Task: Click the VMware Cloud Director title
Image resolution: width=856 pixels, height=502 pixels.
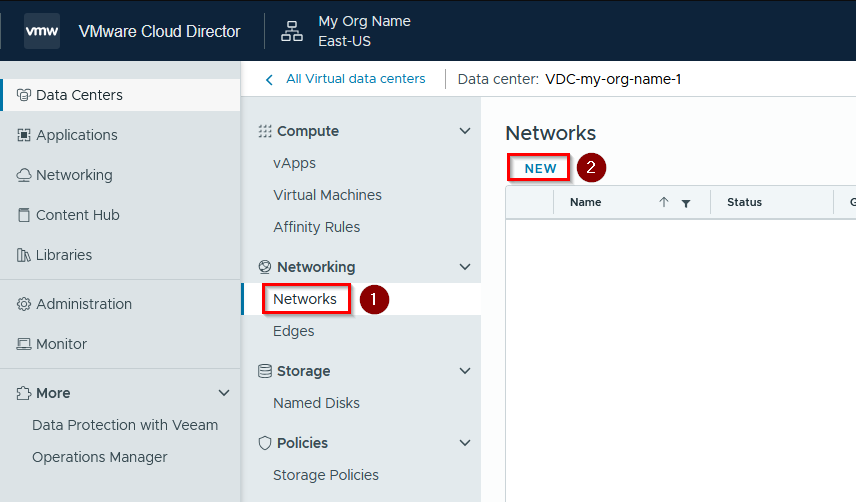Action: [159, 31]
